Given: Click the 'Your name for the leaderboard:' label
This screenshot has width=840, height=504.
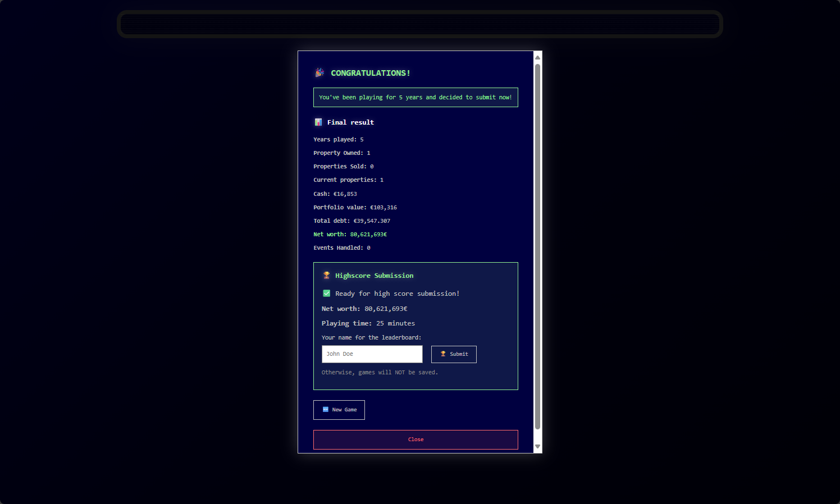Looking at the screenshot, I should [371, 338].
